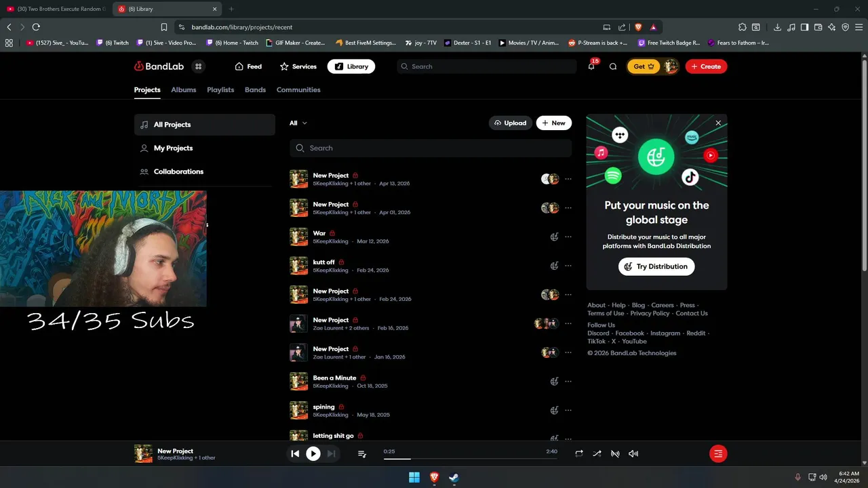The image size is (868, 488).
Task: Click the projects search field
Action: tap(431, 148)
